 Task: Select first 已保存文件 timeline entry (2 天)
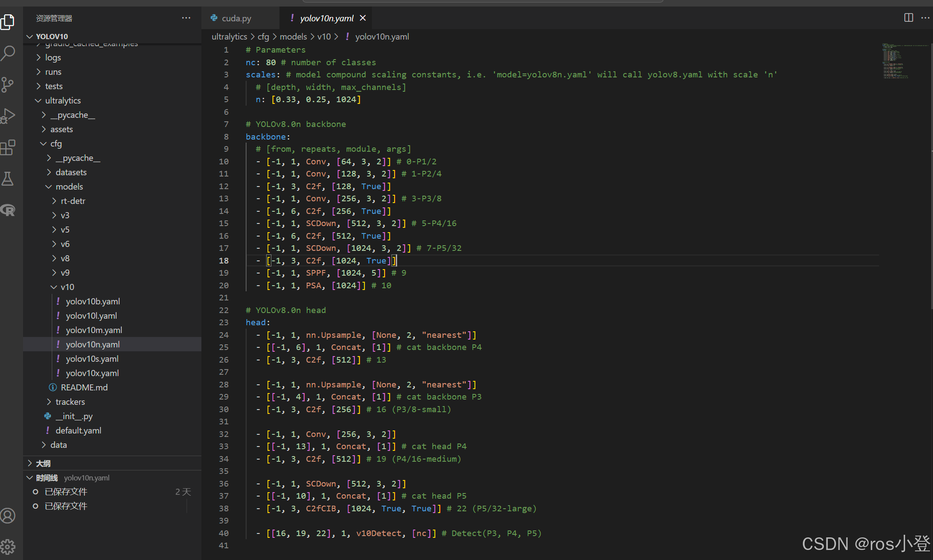click(x=112, y=492)
